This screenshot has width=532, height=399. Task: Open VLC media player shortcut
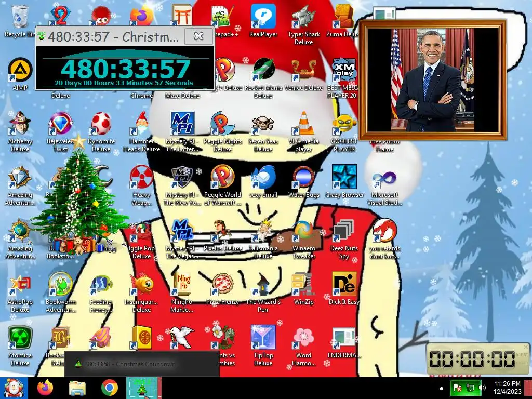(303, 132)
